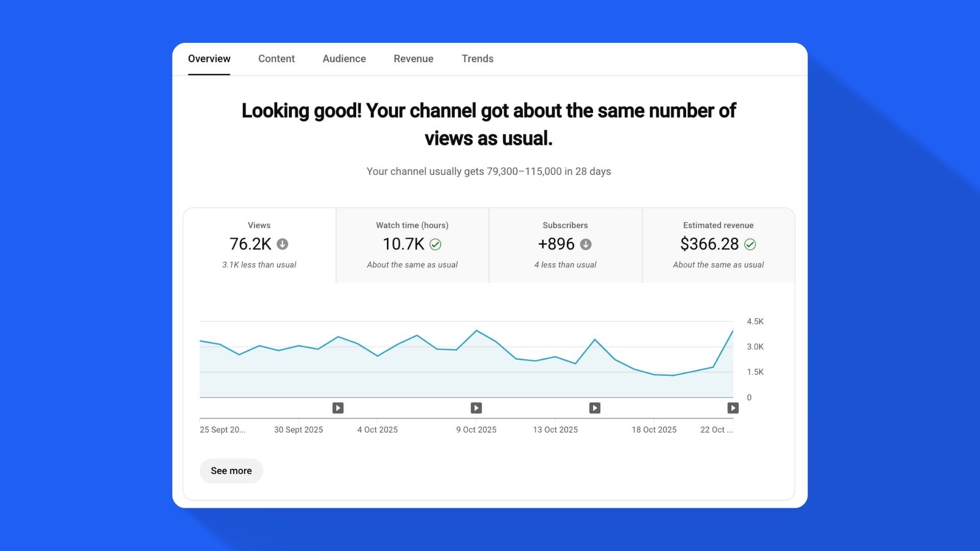Click the 18 Oct 2025 axis date label
The width and height of the screenshot is (980, 551).
coord(654,430)
